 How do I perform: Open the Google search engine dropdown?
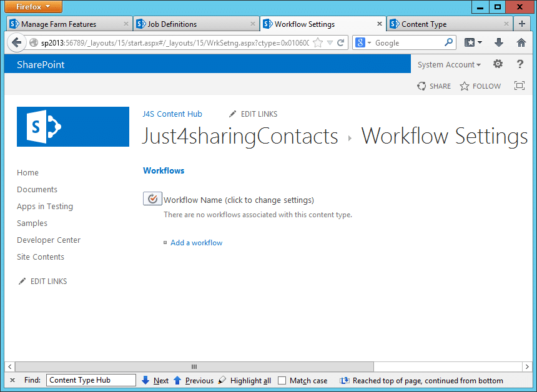(363, 43)
